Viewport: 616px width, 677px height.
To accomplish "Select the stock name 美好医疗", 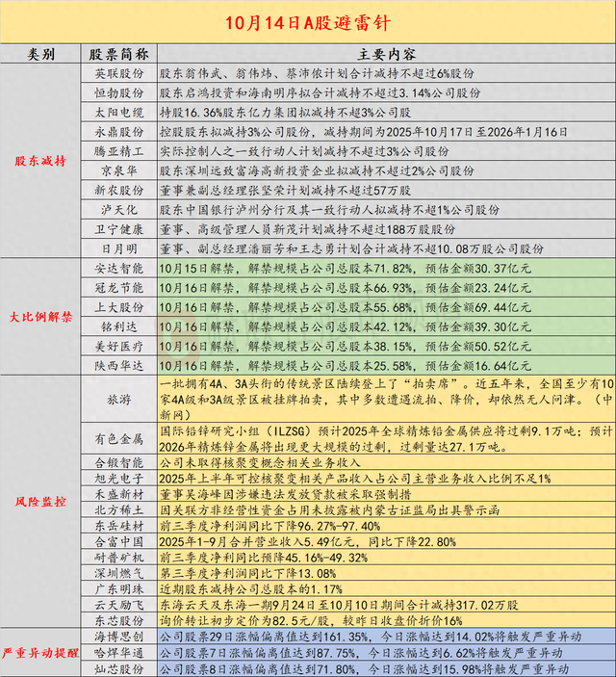I will [118, 347].
